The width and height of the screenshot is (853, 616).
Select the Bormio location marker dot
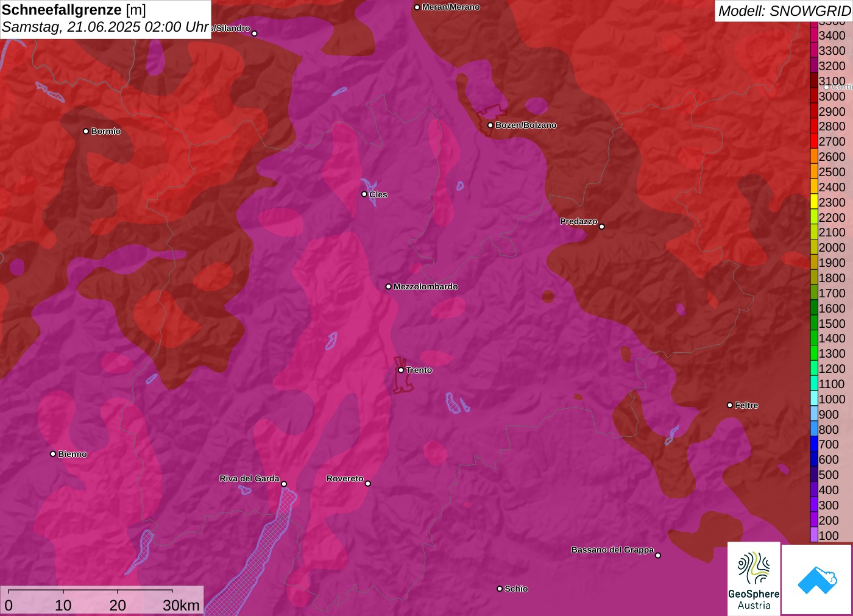pyautogui.click(x=86, y=131)
